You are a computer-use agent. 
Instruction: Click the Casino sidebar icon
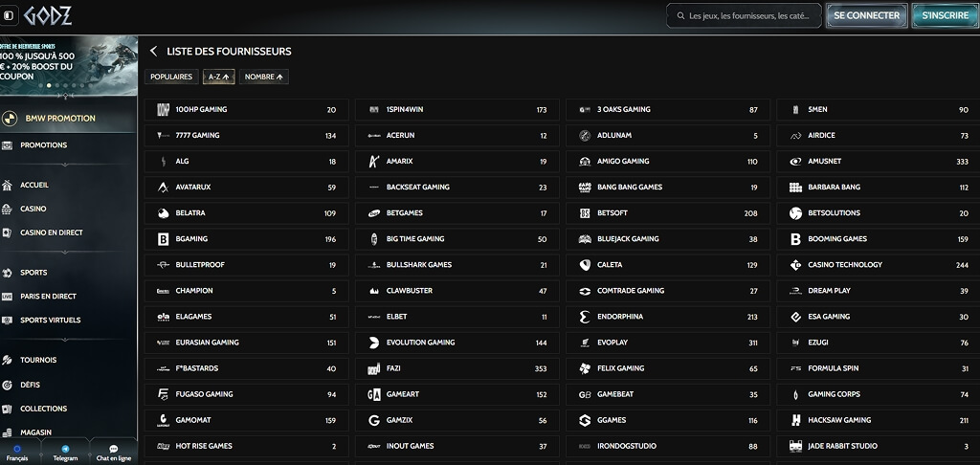(x=7, y=209)
